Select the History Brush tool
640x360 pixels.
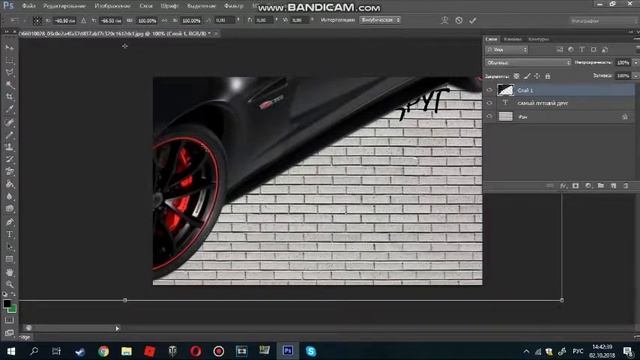pyautogui.click(x=9, y=159)
